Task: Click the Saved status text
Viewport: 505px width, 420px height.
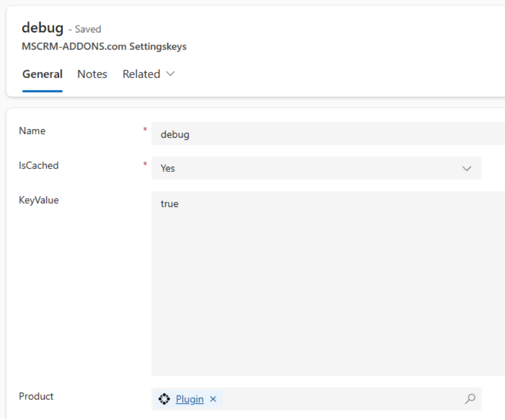Action: coord(88,30)
